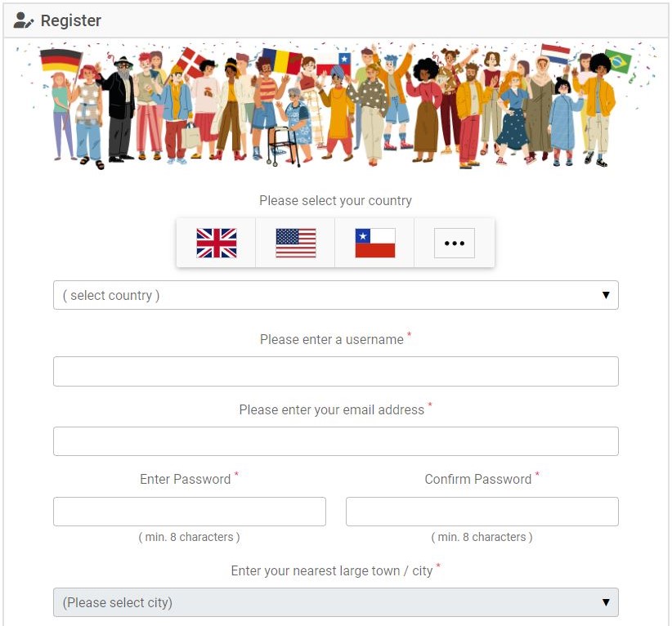Expand the select country arrow

(606, 295)
